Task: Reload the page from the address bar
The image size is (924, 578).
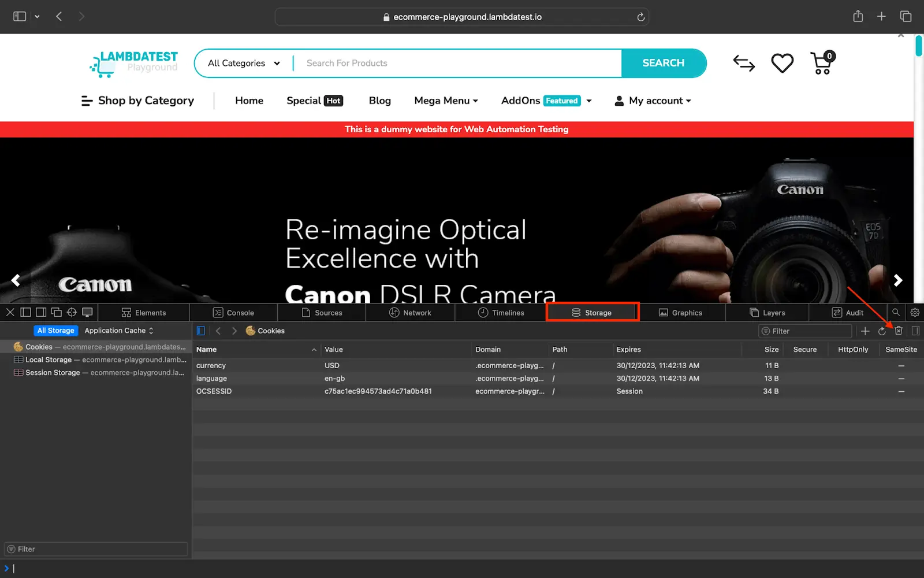Action: tap(640, 17)
